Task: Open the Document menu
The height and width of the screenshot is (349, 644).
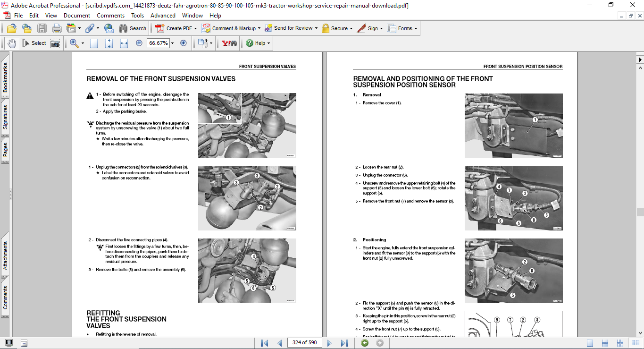Action: tap(77, 16)
